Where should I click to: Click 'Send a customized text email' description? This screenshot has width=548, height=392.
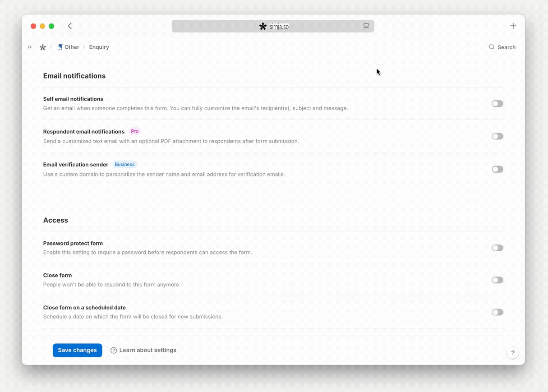pyautogui.click(x=171, y=141)
